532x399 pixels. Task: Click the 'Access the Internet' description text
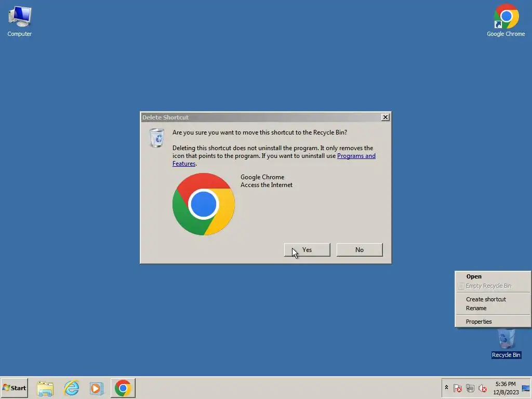pyautogui.click(x=267, y=185)
